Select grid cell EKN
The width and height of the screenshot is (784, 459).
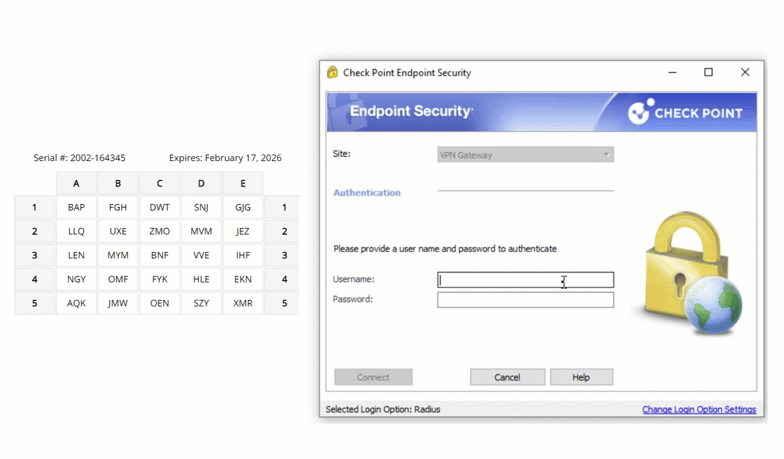[242, 279]
